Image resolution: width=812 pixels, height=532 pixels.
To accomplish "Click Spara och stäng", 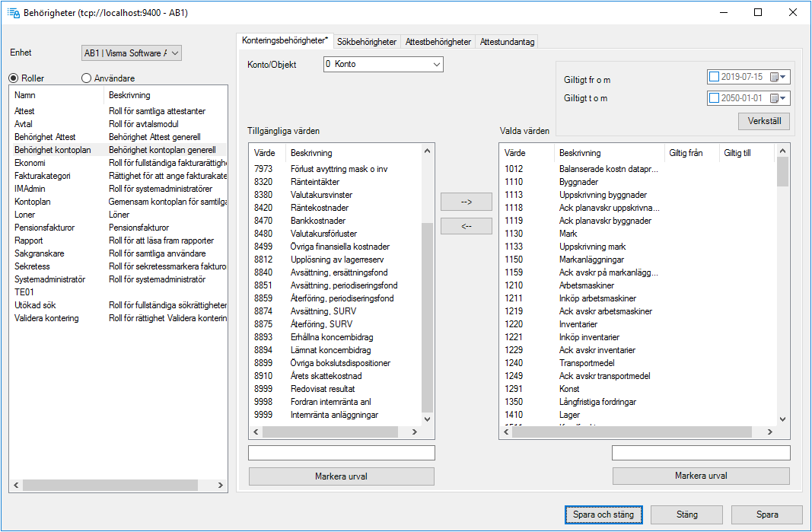I will tap(603, 514).
